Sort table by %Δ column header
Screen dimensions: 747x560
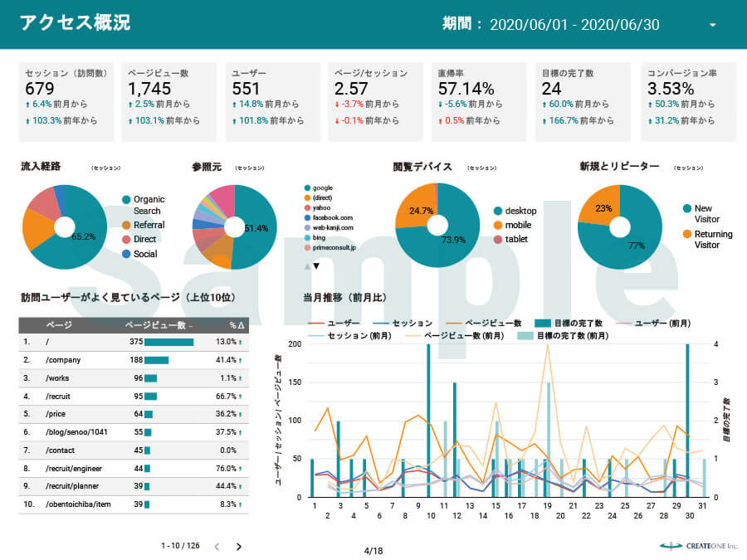pyautogui.click(x=237, y=324)
